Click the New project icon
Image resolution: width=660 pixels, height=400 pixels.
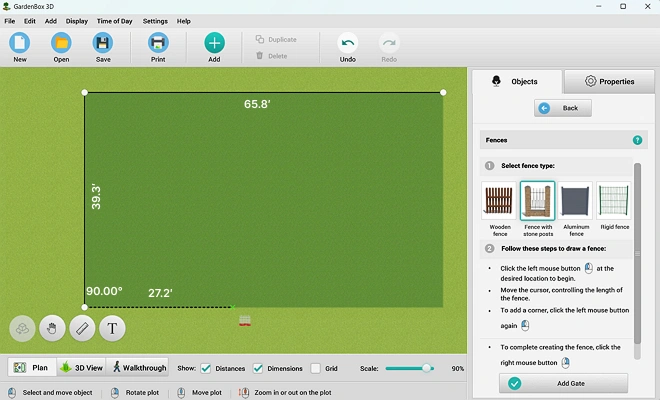click(x=20, y=43)
